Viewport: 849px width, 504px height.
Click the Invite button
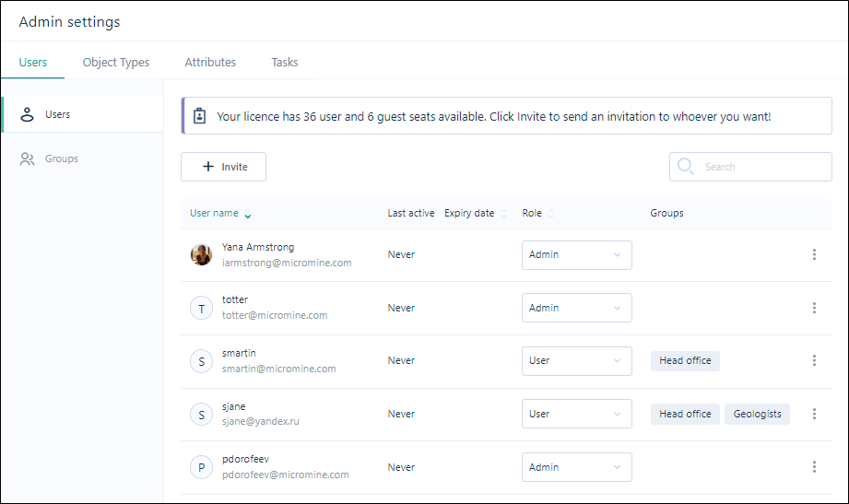(223, 167)
